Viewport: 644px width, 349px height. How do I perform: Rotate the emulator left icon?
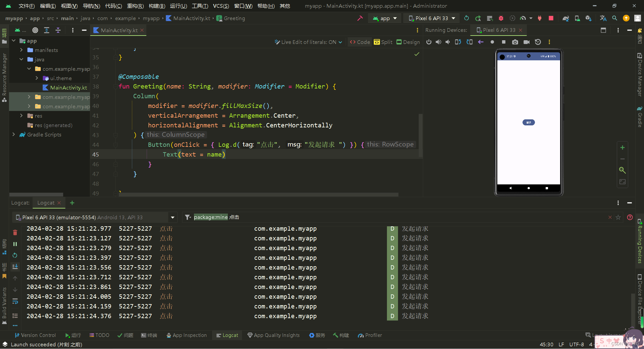[458, 42]
